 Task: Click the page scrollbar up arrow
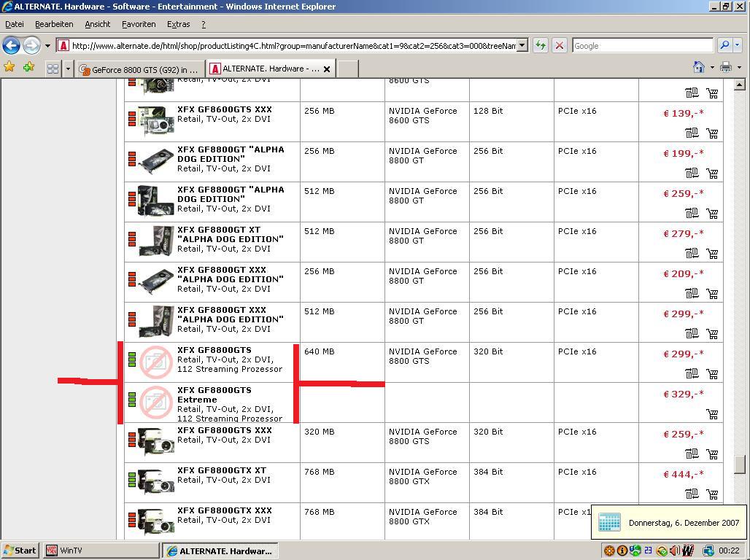740,85
